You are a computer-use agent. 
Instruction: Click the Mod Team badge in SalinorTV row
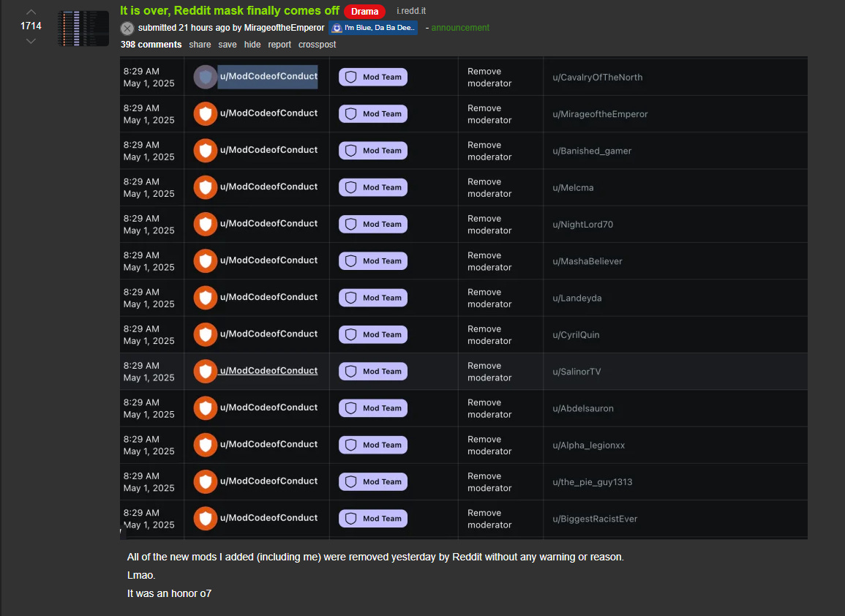[373, 372]
